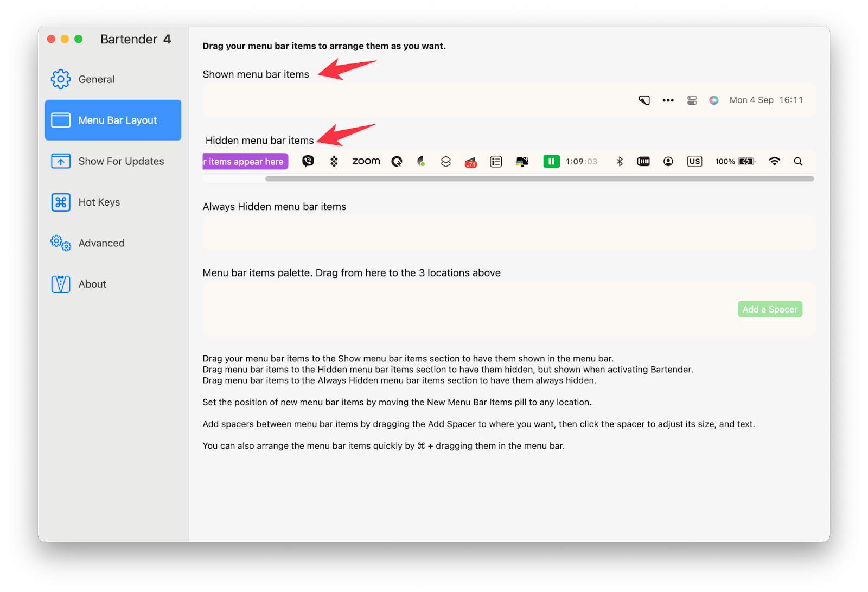Click the purple 'items appear here' pill
The image size is (868, 592).
point(245,162)
